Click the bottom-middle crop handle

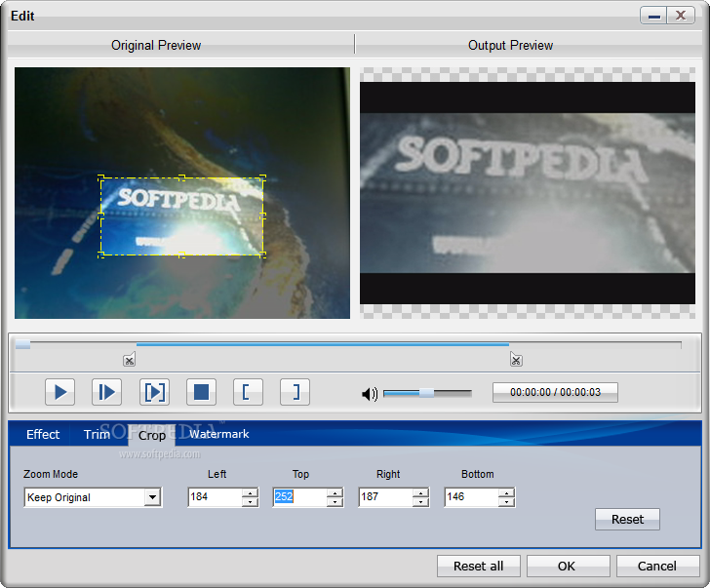click(181, 255)
